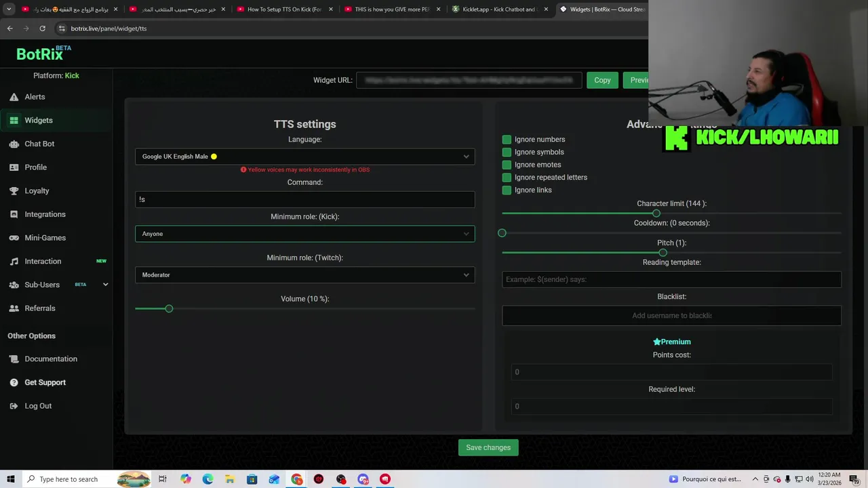The image size is (868, 488).
Task: Launch Microsoft Edge from taskbar
Action: click(208, 479)
